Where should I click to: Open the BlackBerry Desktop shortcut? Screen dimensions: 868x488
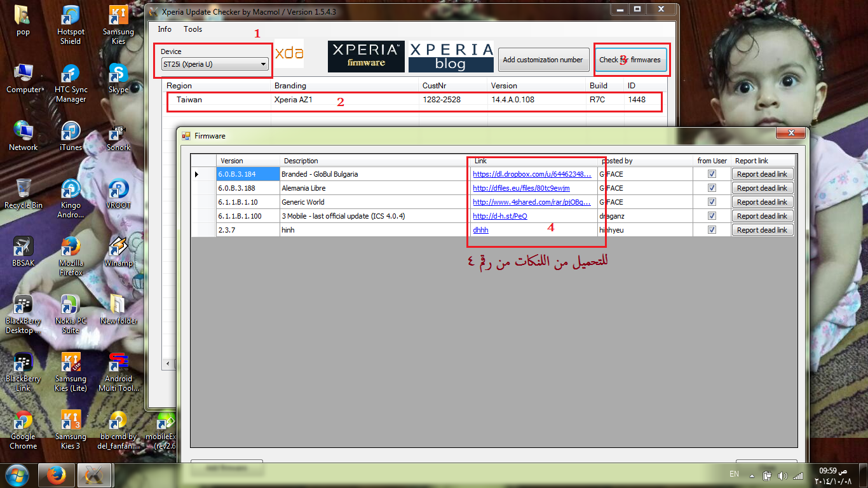click(x=23, y=314)
